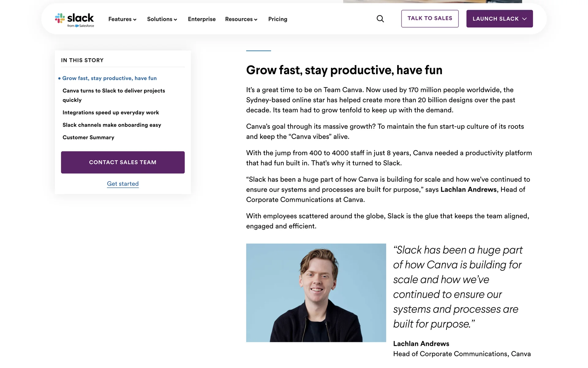Click the main article heading
This screenshot has height=368, width=588.
(x=344, y=70)
